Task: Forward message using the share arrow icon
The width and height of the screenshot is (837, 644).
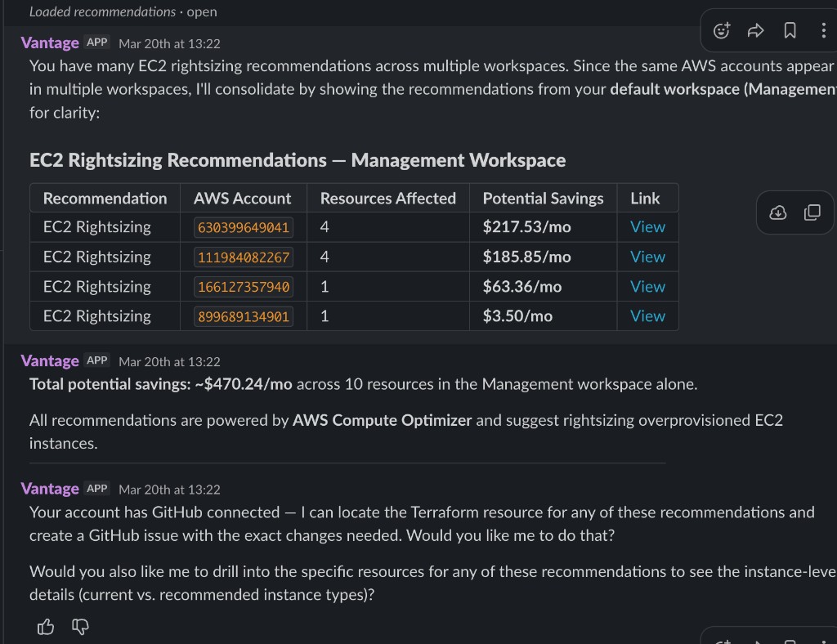Action: pyautogui.click(x=755, y=31)
